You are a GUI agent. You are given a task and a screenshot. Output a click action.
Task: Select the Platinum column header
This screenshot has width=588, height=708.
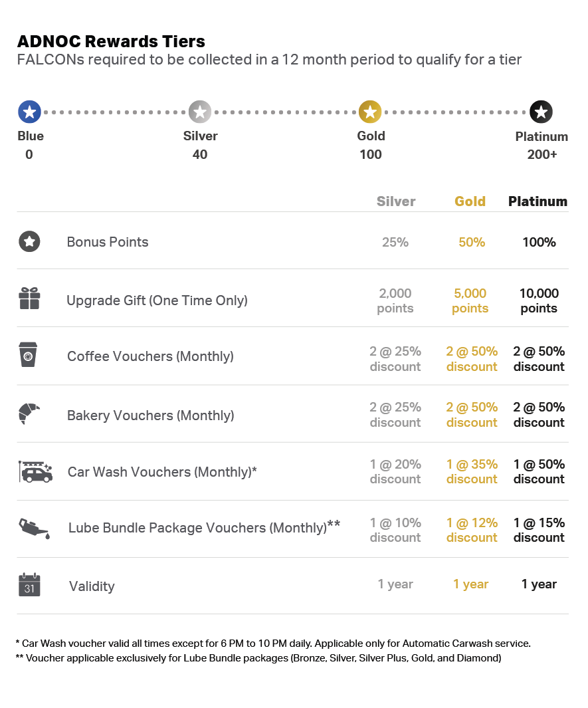[538, 201]
